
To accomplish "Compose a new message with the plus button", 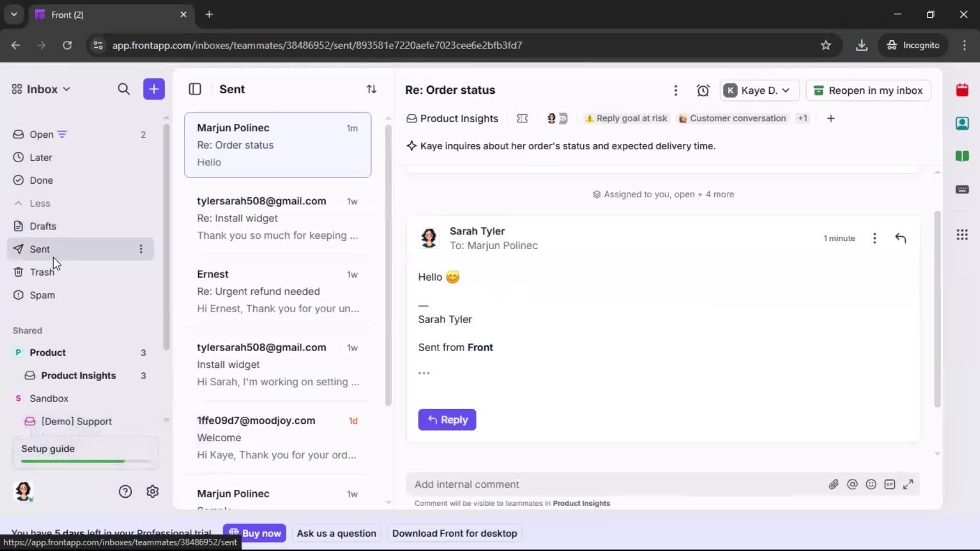I will 154,89.
